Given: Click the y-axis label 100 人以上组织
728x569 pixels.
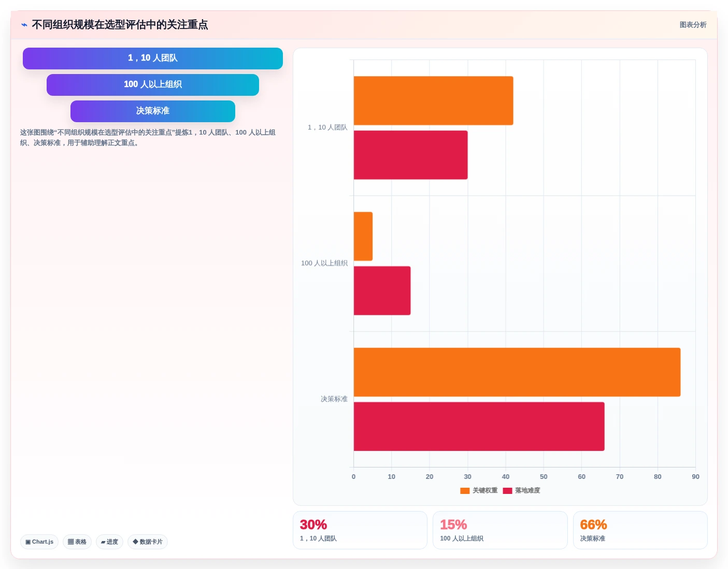Looking at the screenshot, I should click(x=324, y=263).
